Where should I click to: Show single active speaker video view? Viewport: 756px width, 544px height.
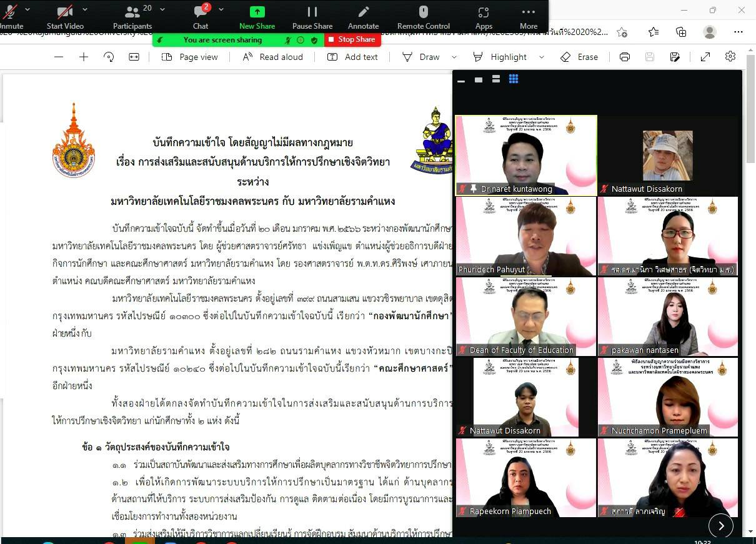[x=479, y=79]
